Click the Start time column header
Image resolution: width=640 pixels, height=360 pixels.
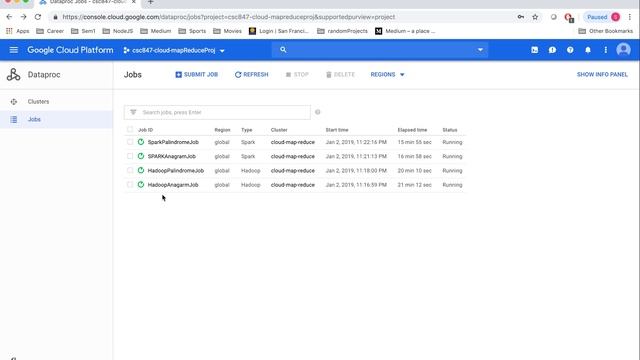tap(337, 130)
